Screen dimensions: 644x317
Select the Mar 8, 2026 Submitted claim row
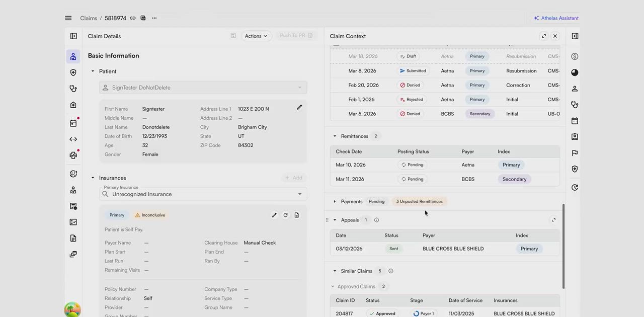pyautogui.click(x=445, y=71)
